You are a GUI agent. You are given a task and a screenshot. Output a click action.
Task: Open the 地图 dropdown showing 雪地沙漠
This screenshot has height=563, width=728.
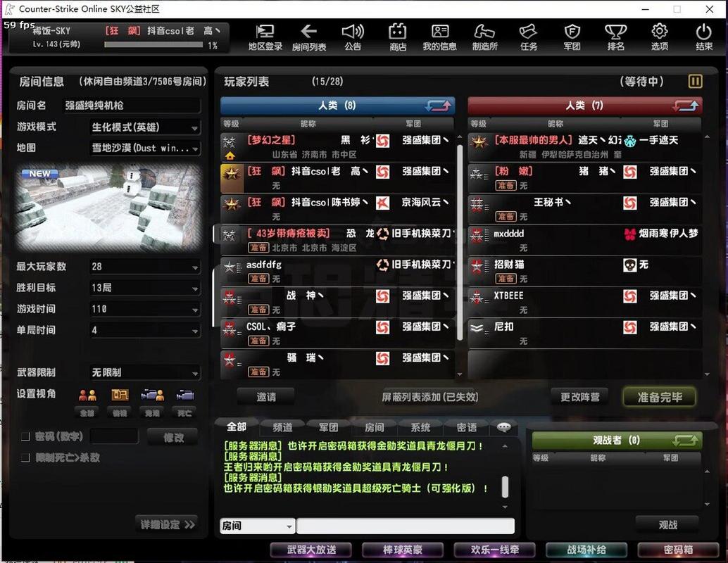point(144,148)
